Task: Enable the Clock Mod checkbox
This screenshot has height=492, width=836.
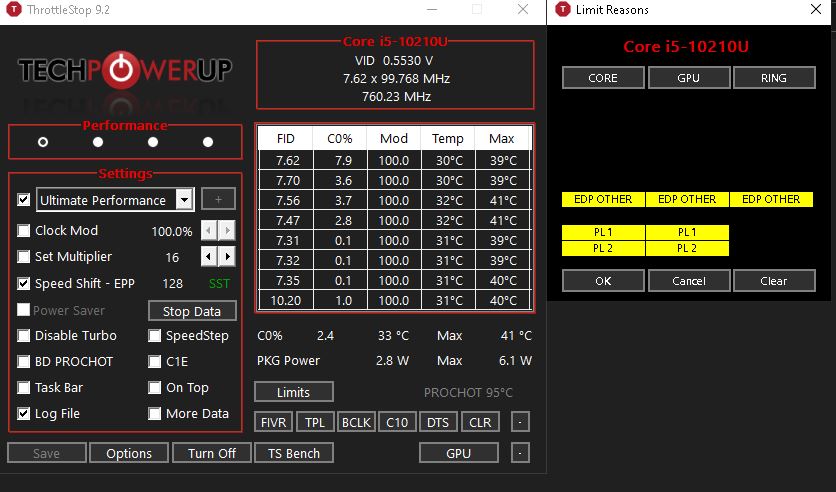Action: (x=23, y=230)
